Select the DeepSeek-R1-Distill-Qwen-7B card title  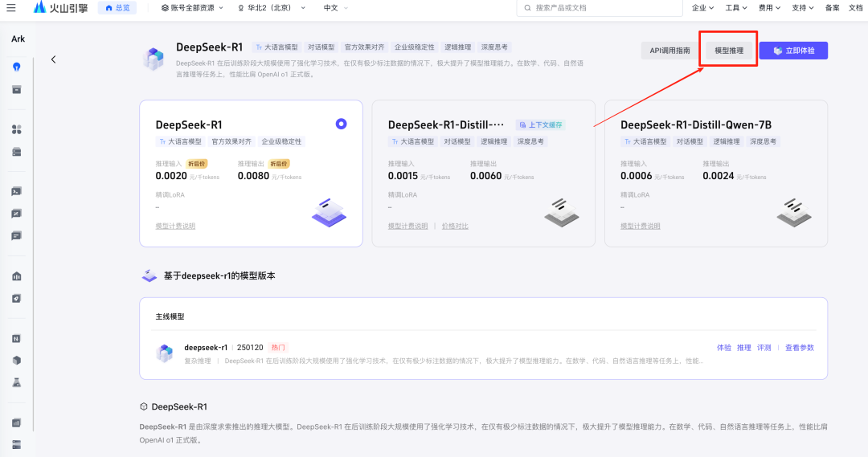coord(696,124)
